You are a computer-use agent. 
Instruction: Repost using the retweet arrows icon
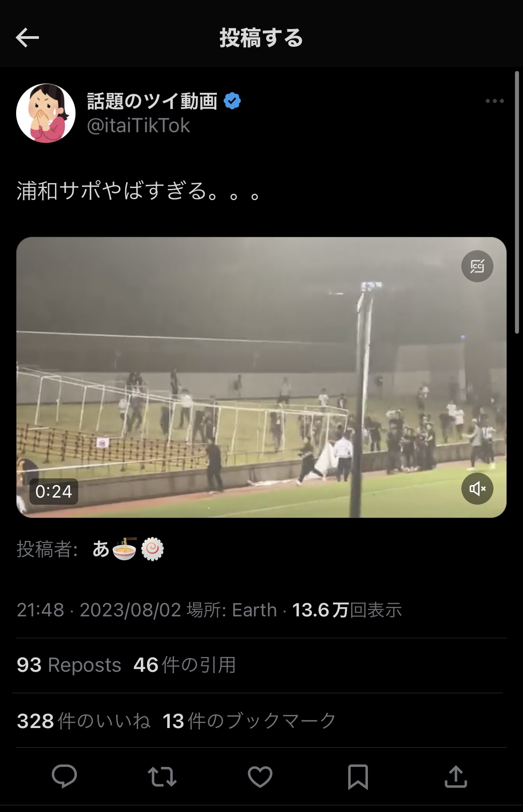coord(162,776)
